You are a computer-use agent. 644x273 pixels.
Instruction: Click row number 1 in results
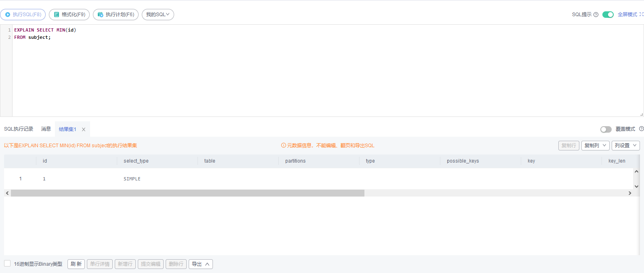point(21,179)
